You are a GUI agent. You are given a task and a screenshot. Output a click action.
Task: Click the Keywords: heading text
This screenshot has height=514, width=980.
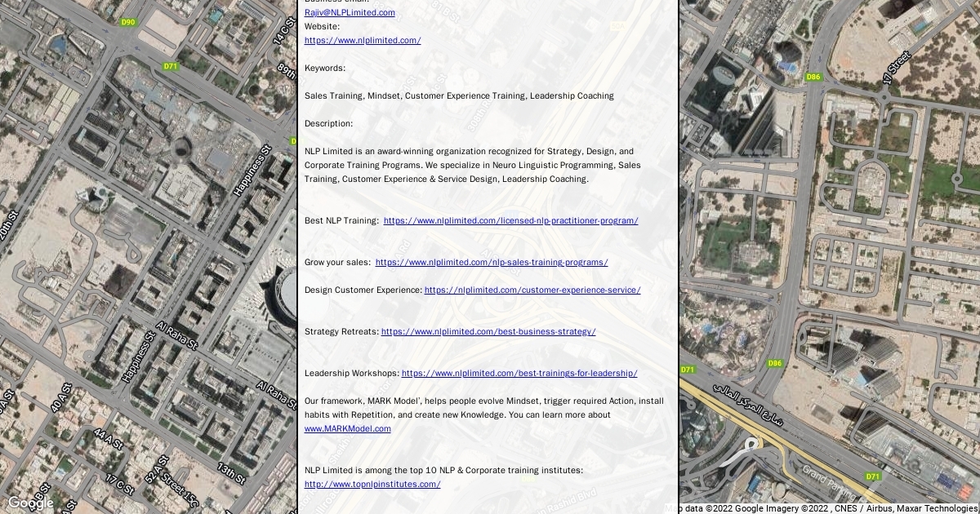click(x=325, y=68)
